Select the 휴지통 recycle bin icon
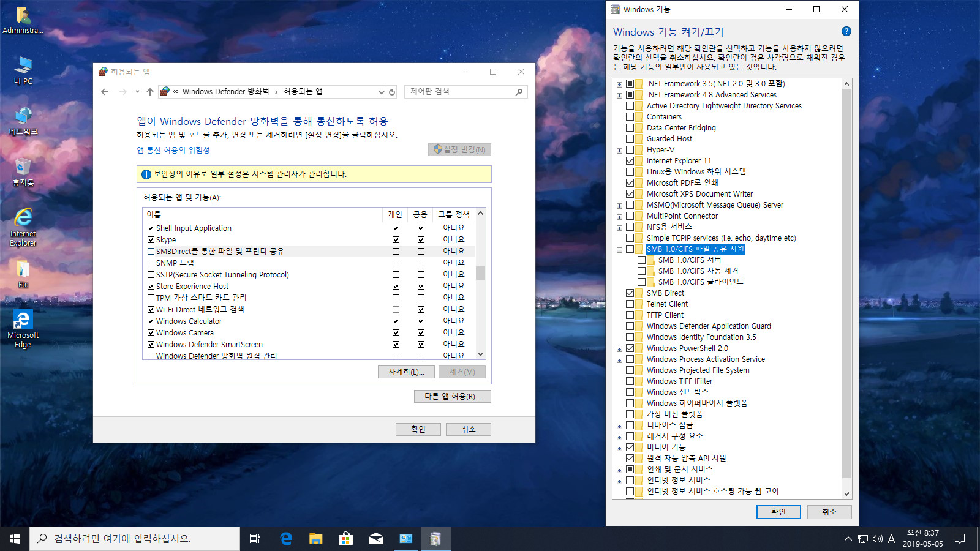 [23, 171]
